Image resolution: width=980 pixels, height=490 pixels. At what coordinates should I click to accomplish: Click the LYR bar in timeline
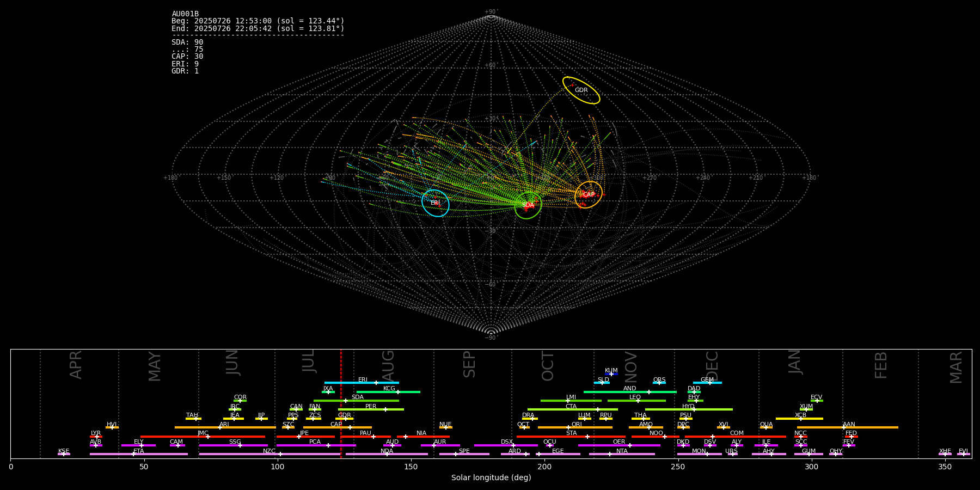click(96, 437)
